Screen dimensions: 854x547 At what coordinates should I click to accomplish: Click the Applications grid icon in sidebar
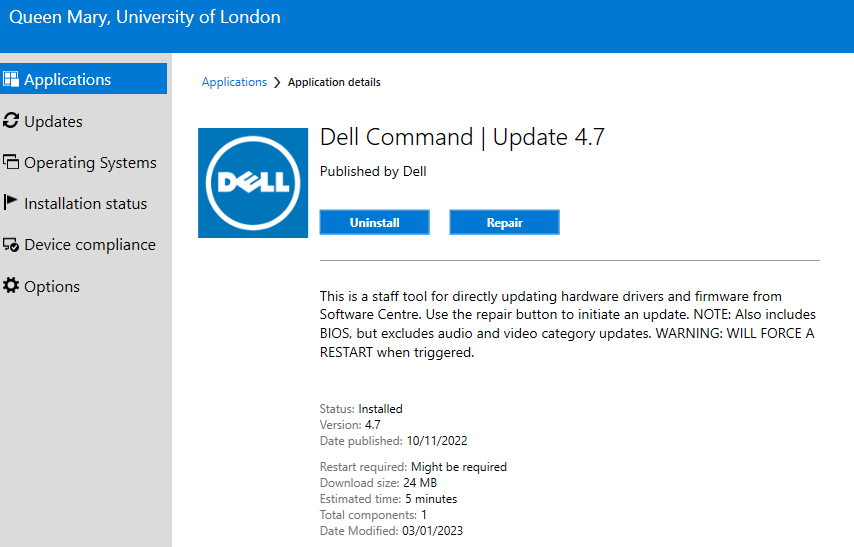pos(12,80)
